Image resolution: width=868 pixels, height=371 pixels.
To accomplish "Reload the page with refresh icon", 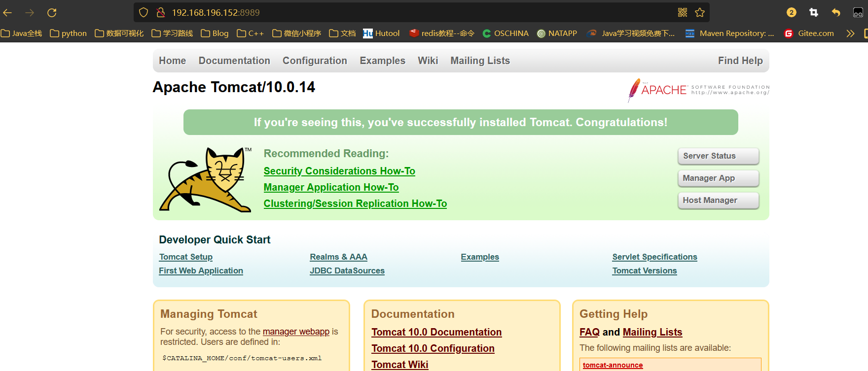I will 52,12.
